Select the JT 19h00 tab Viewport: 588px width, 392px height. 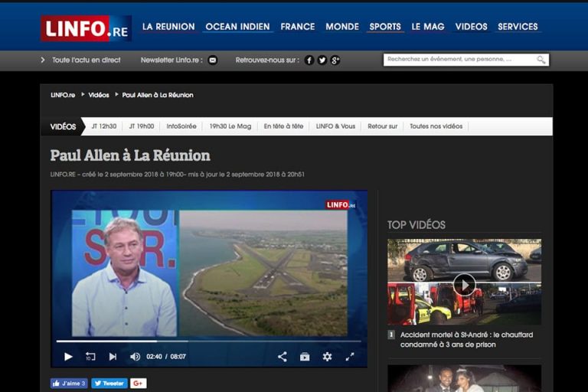tap(142, 126)
